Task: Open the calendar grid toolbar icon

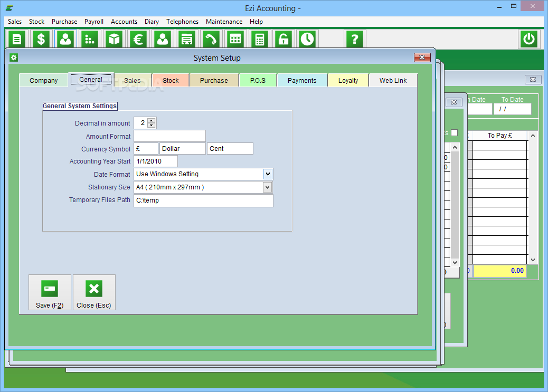Action: 235,39
